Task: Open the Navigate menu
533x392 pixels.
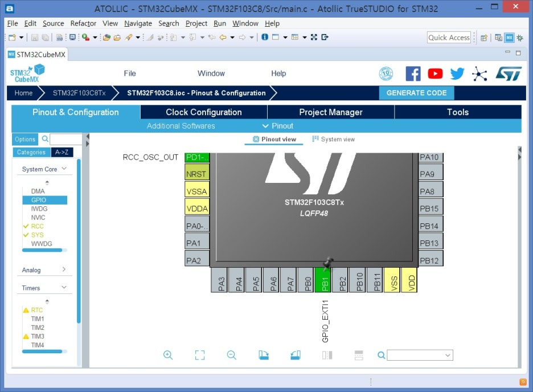Action: coord(138,23)
